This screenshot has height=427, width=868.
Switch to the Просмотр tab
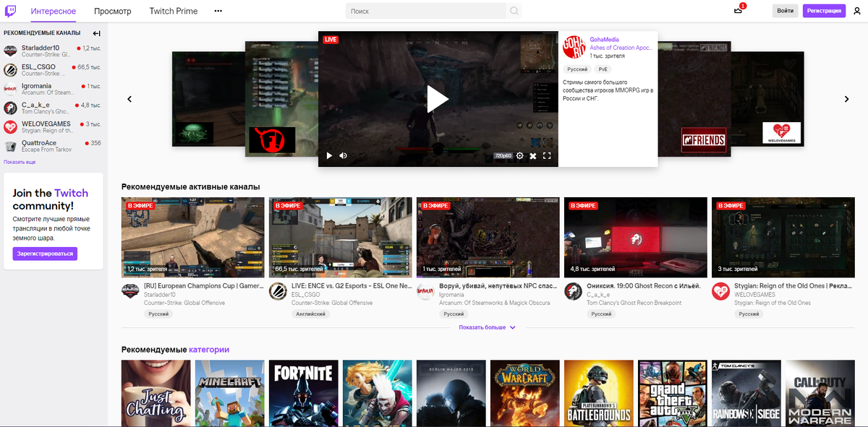(x=113, y=11)
